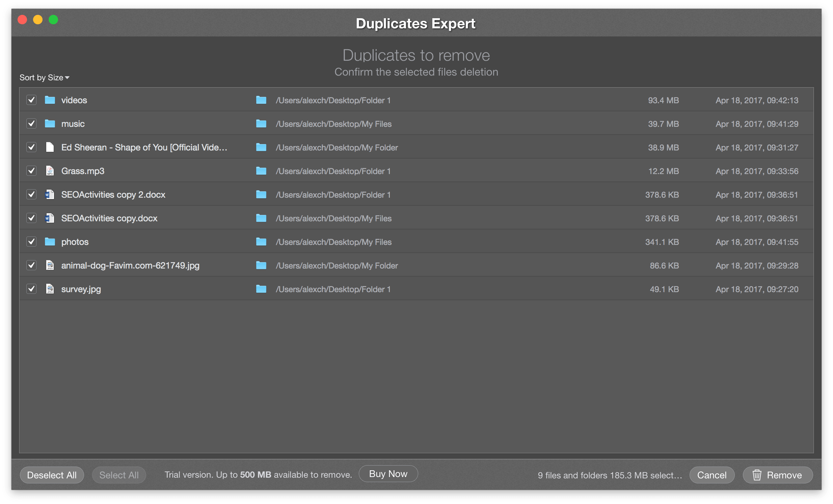The width and height of the screenshot is (833, 504).
Task: Click the 12.2 MB size value
Action: 663,171
